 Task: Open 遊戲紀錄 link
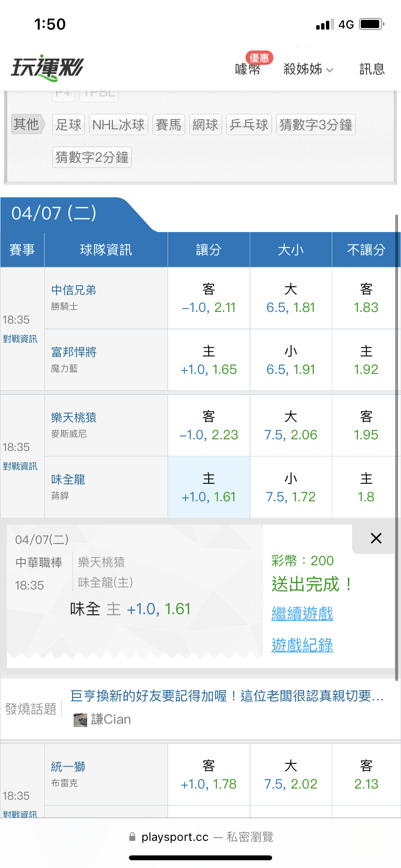302,645
